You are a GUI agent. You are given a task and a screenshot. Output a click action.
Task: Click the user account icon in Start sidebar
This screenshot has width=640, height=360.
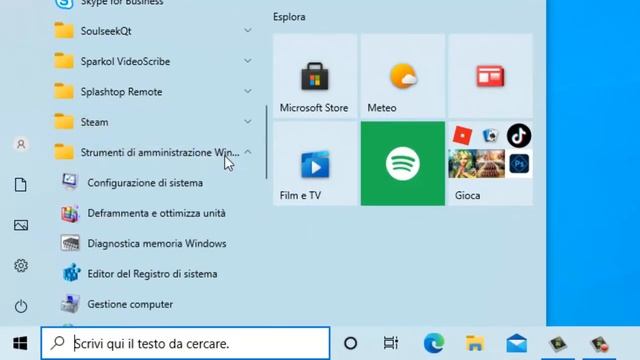pos(21,144)
